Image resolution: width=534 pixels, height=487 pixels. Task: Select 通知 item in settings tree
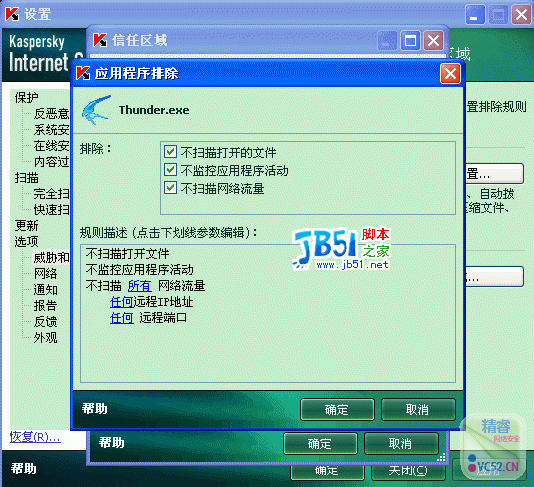[45, 290]
